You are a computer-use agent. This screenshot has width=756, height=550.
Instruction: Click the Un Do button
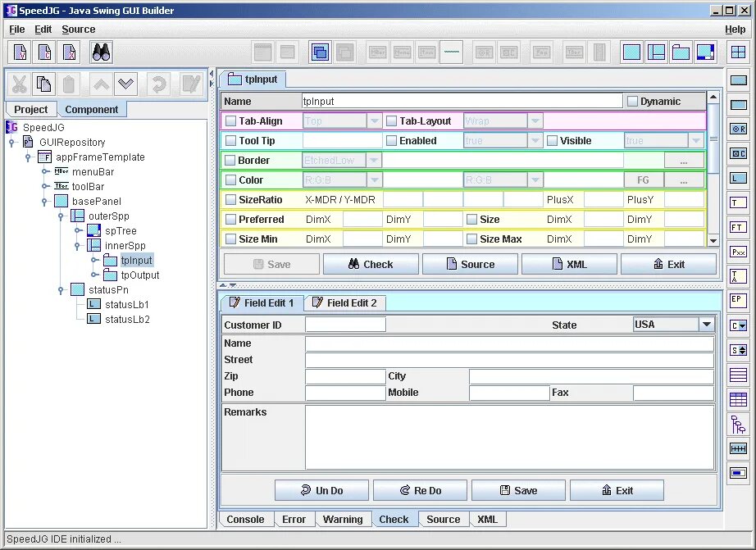[321, 490]
